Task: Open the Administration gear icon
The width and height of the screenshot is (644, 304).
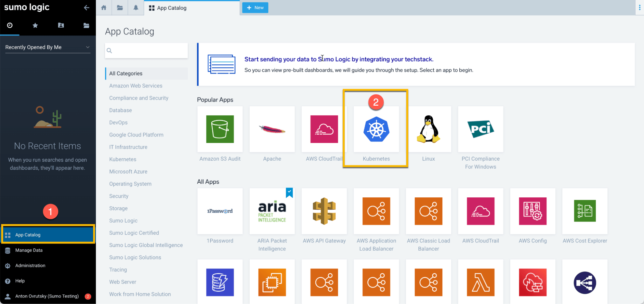Action: pyautogui.click(x=8, y=265)
